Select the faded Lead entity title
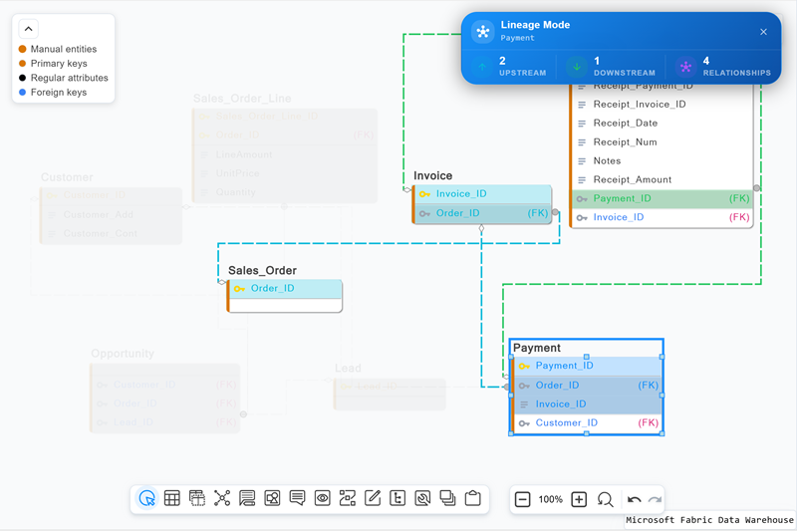 (x=348, y=369)
